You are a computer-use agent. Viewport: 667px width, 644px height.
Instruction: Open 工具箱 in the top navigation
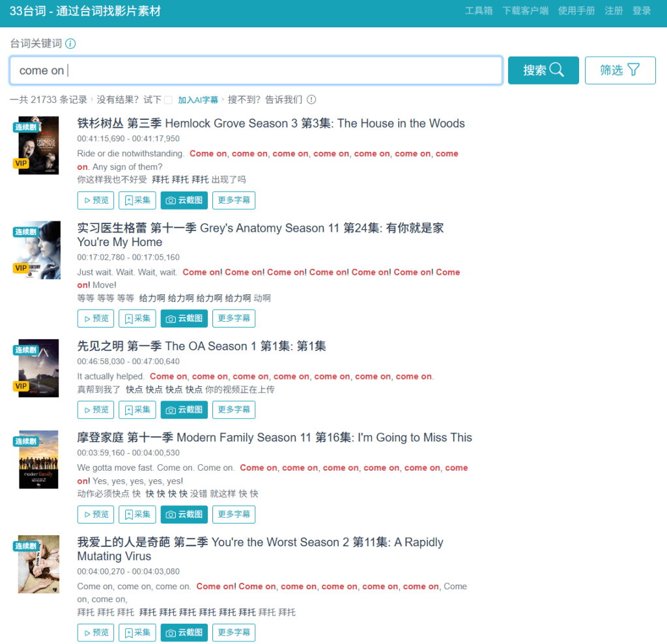[478, 10]
